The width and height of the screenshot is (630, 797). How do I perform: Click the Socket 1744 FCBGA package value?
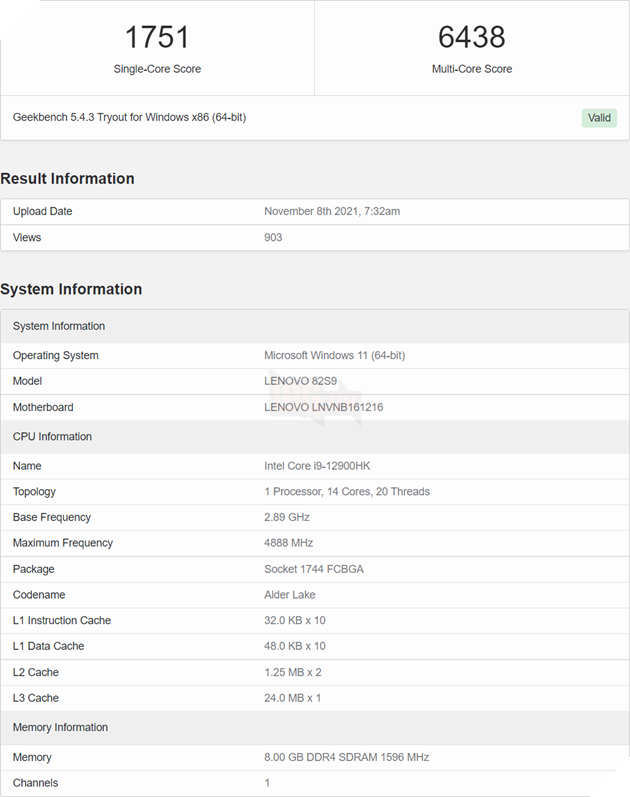[x=313, y=569]
